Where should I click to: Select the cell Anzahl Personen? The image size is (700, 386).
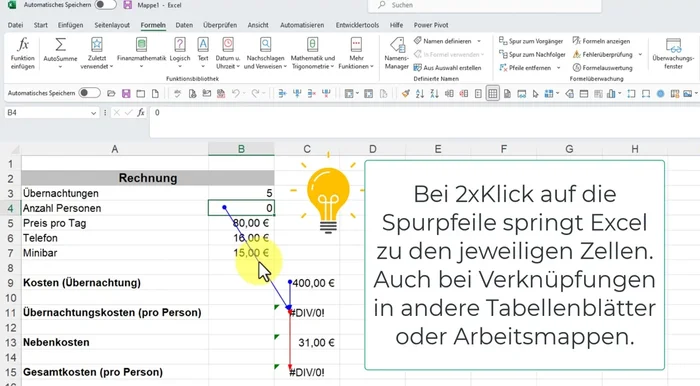(x=115, y=208)
